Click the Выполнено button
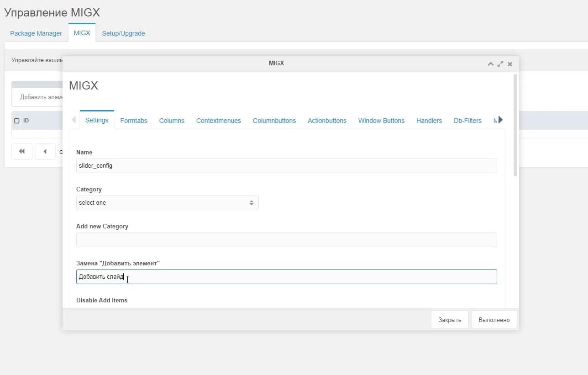 [494, 320]
